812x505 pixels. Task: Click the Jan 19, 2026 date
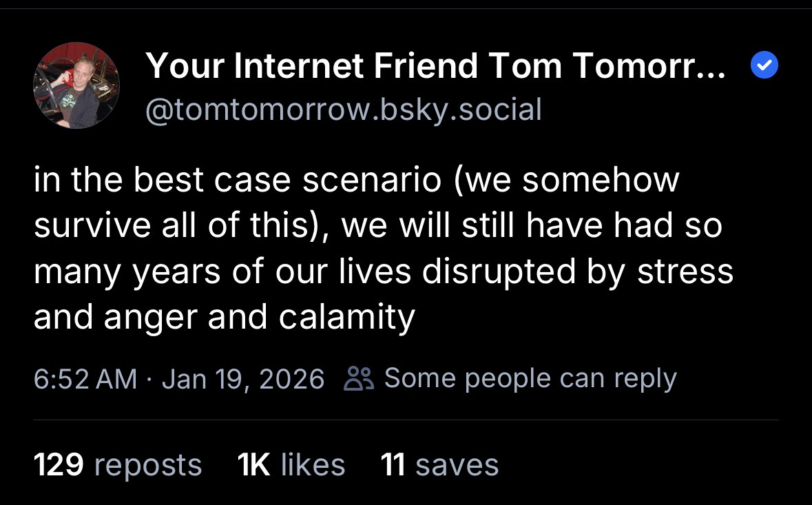click(x=242, y=379)
